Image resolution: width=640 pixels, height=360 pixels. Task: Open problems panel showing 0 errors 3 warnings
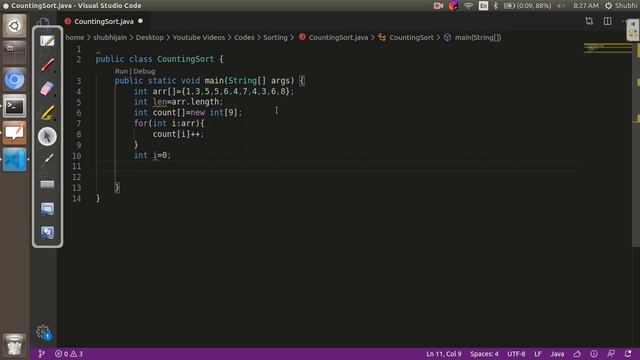[69, 354]
